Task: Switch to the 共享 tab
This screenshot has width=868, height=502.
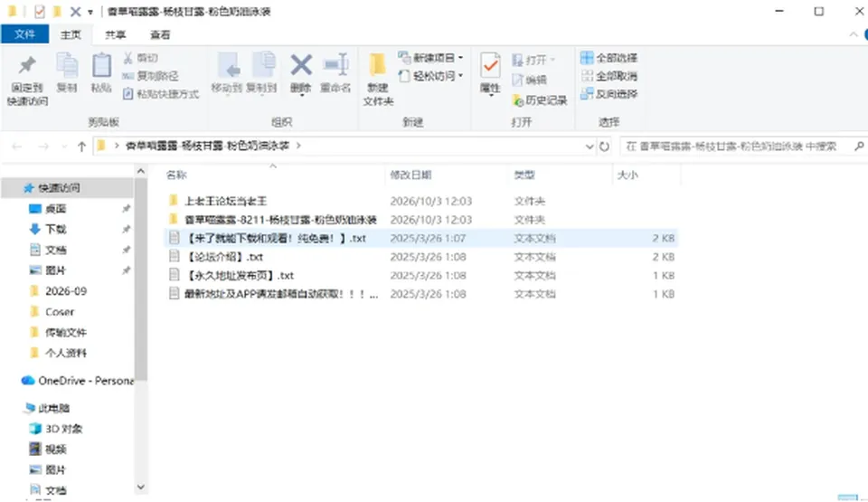Action: pos(115,34)
